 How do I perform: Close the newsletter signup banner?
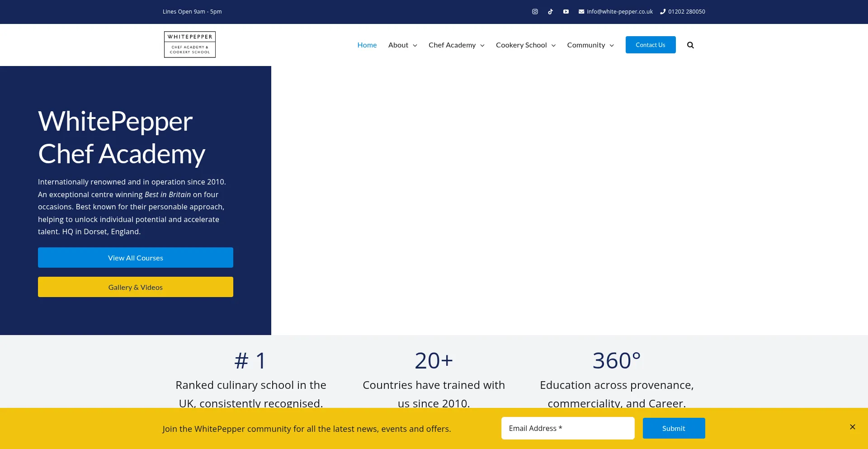853,427
